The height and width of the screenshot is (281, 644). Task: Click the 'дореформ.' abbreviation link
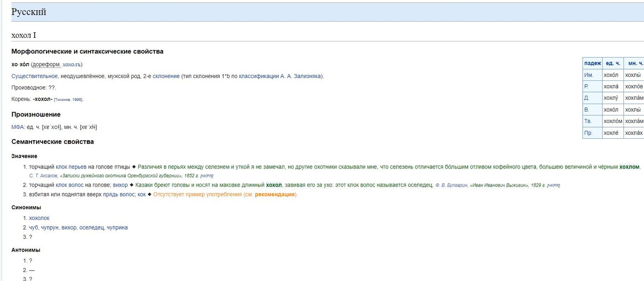[x=47, y=64]
